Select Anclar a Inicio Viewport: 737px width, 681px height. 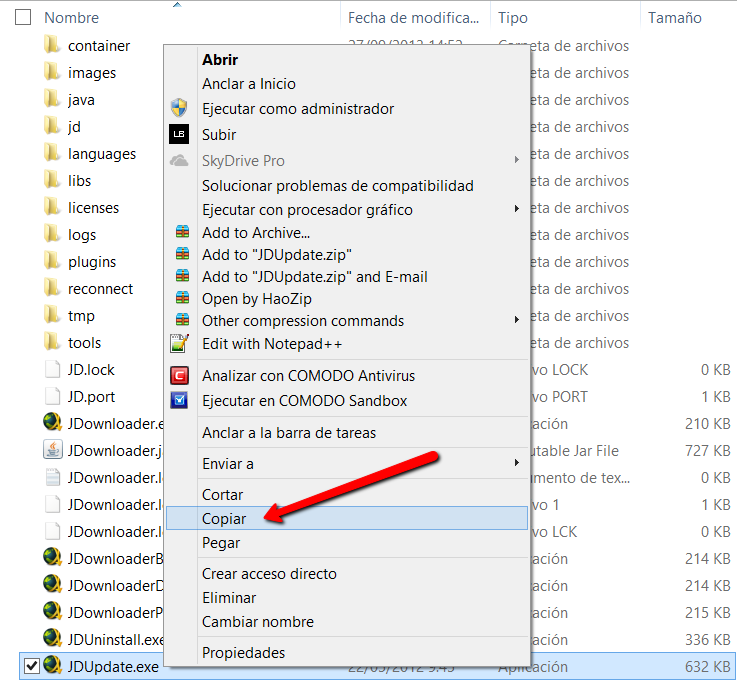[x=249, y=84]
